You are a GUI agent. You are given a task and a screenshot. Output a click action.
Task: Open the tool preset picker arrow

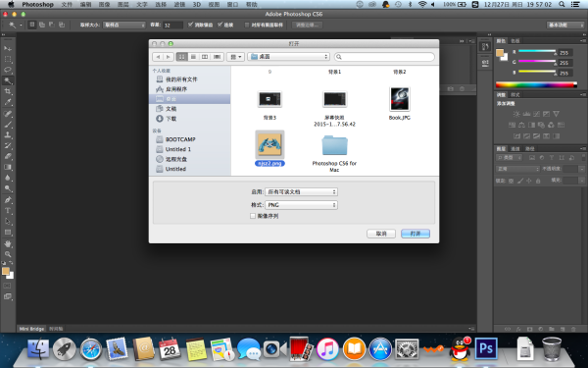coord(21,25)
